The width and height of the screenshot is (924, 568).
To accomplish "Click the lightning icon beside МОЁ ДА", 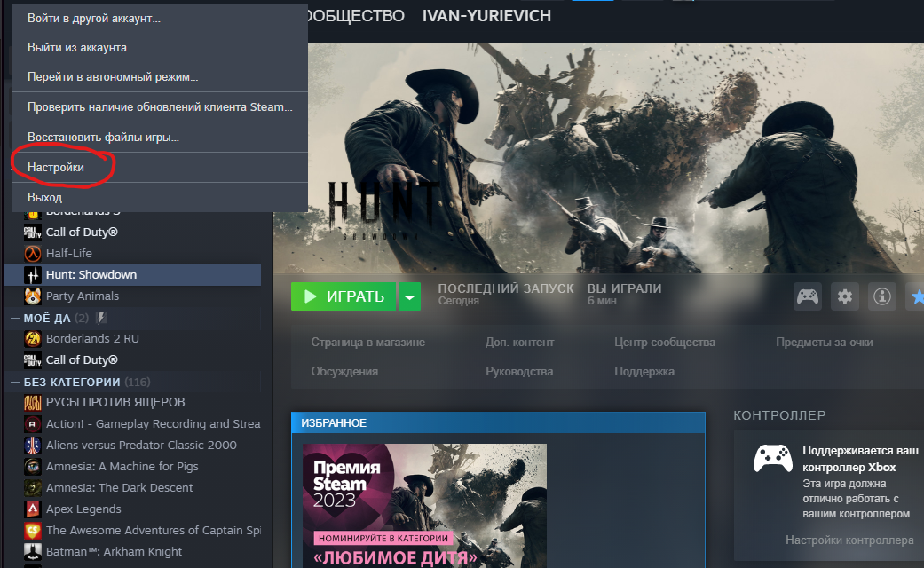I will point(101,319).
